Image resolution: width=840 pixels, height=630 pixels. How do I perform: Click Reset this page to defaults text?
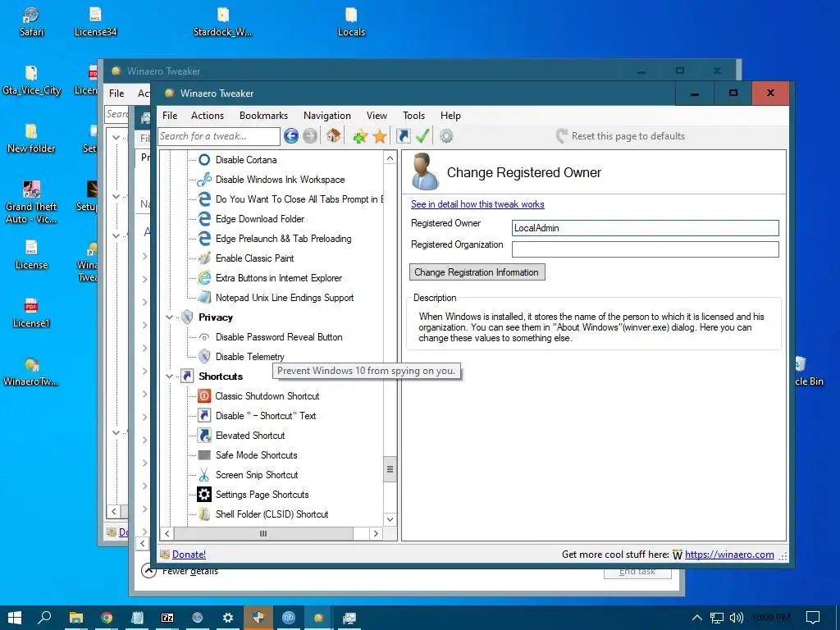pyautogui.click(x=628, y=136)
